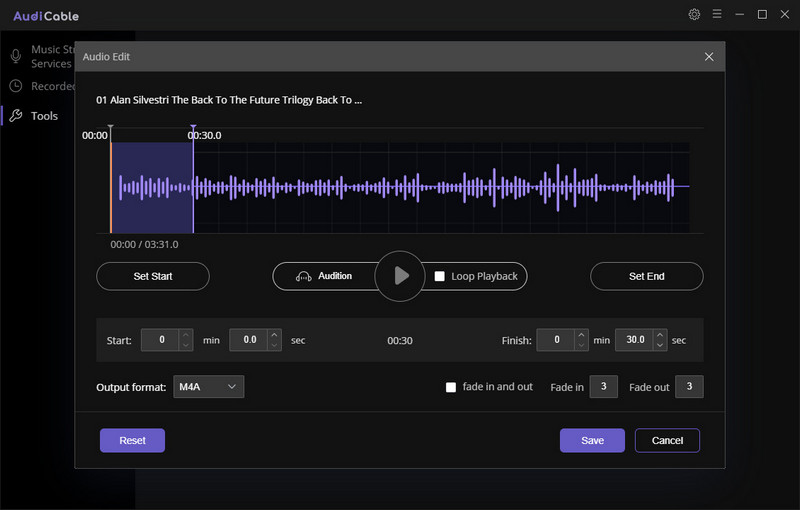Click the Finish minutes input field
This screenshot has height=510, width=800.
pos(556,340)
